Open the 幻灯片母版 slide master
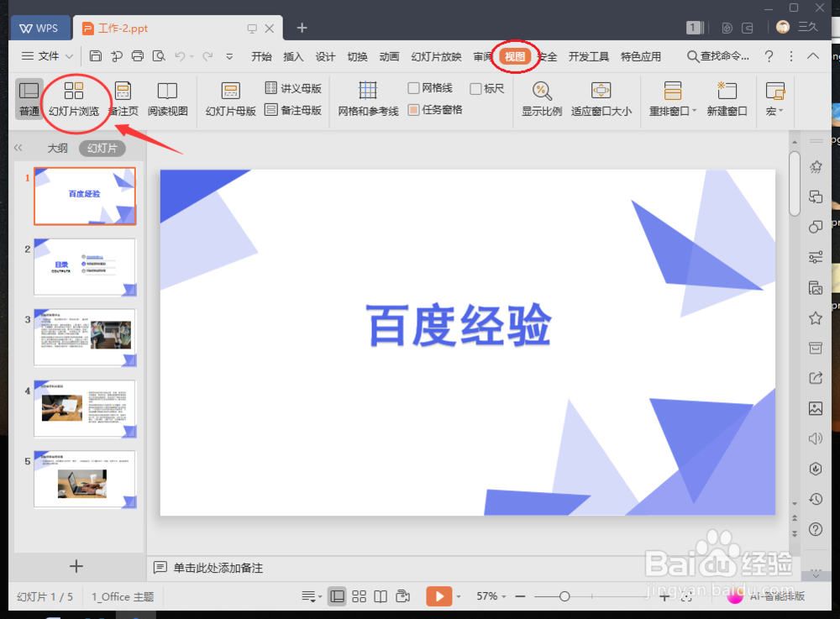Screen dimensions: 840x619 point(231,99)
